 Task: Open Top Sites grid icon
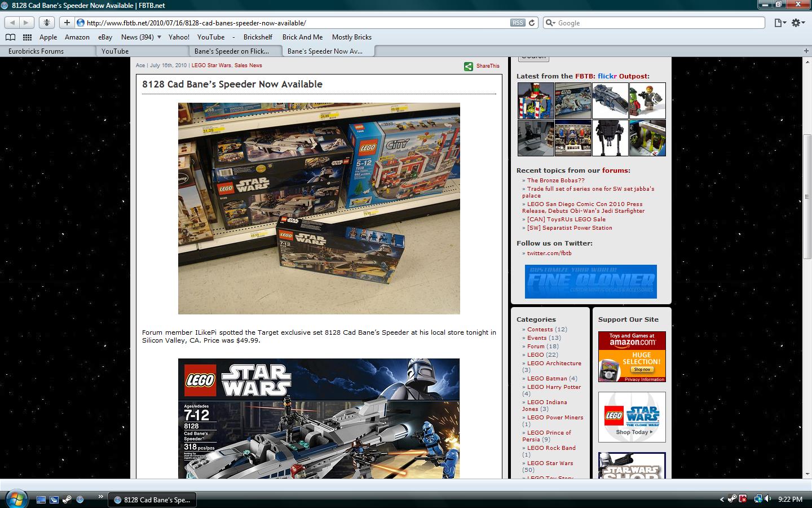click(27, 37)
